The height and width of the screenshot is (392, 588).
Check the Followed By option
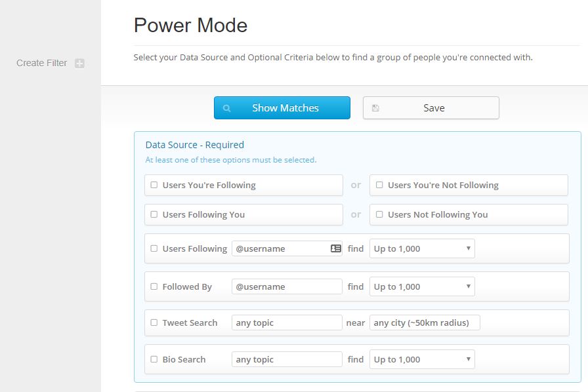coord(154,286)
